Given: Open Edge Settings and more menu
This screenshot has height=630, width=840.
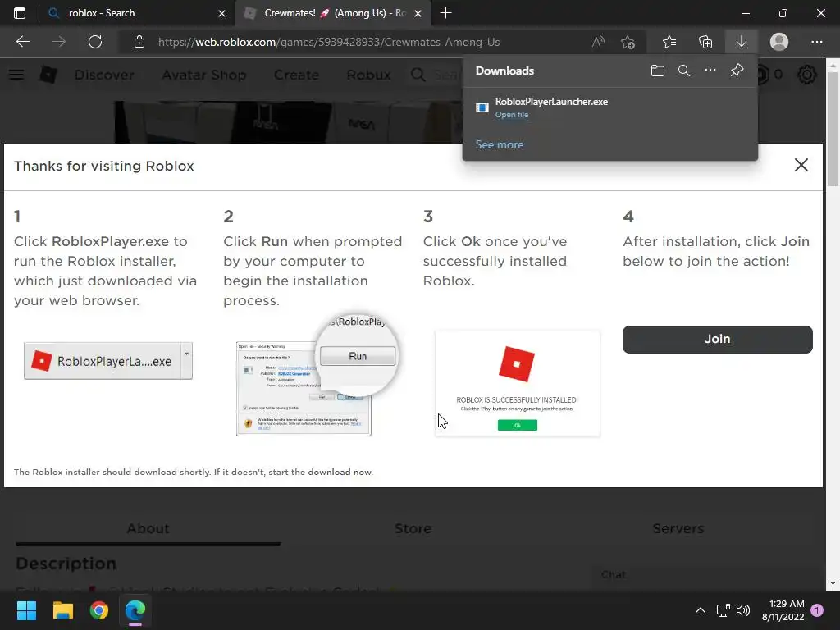Looking at the screenshot, I should [x=816, y=42].
